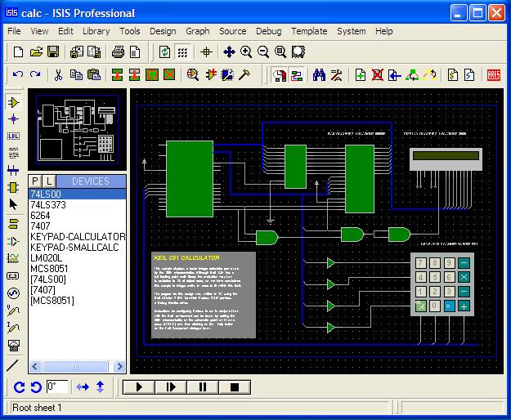This screenshot has height=420, width=511.
Task: Open the Design menu
Action: pos(163,31)
